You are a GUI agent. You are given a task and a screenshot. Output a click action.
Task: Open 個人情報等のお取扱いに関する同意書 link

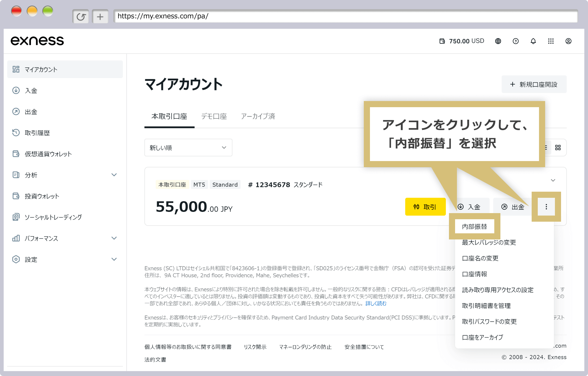click(188, 347)
